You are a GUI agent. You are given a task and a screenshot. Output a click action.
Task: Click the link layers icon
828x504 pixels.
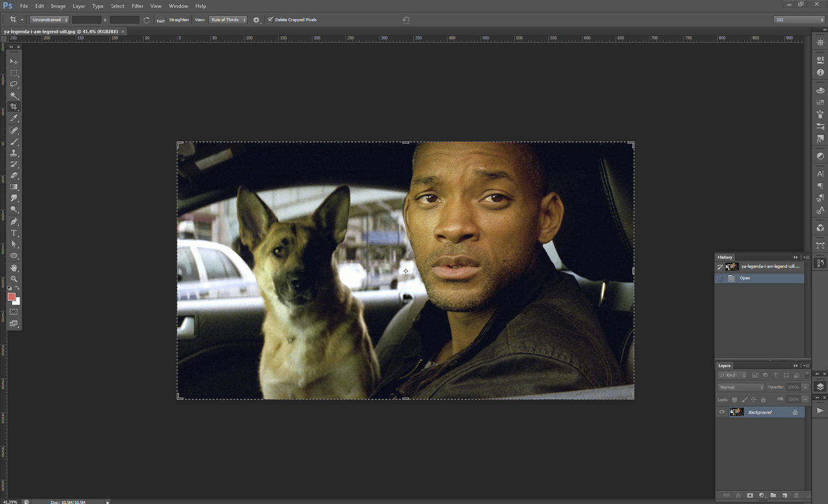click(726, 495)
